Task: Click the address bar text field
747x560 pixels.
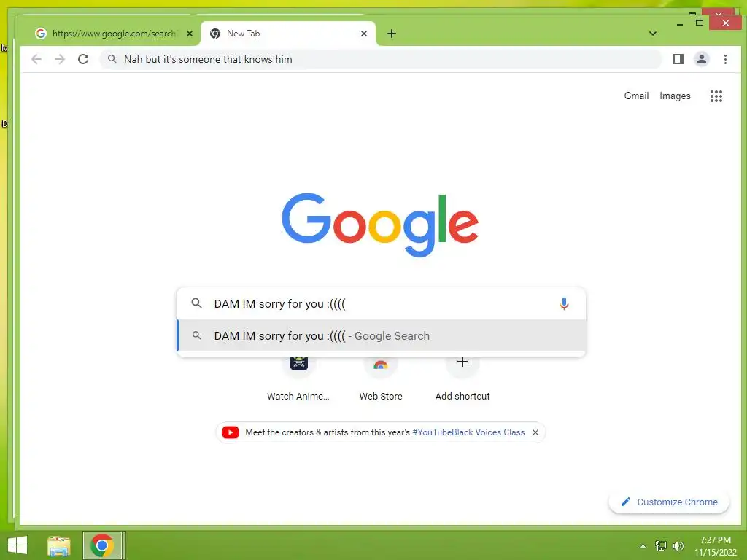Action: pyautogui.click(x=380, y=59)
